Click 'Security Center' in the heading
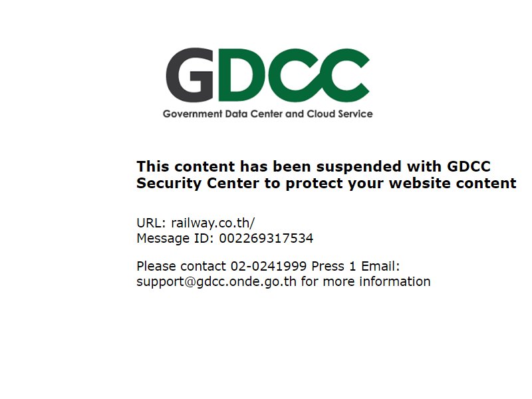This screenshot has height=399, width=532. point(198,184)
